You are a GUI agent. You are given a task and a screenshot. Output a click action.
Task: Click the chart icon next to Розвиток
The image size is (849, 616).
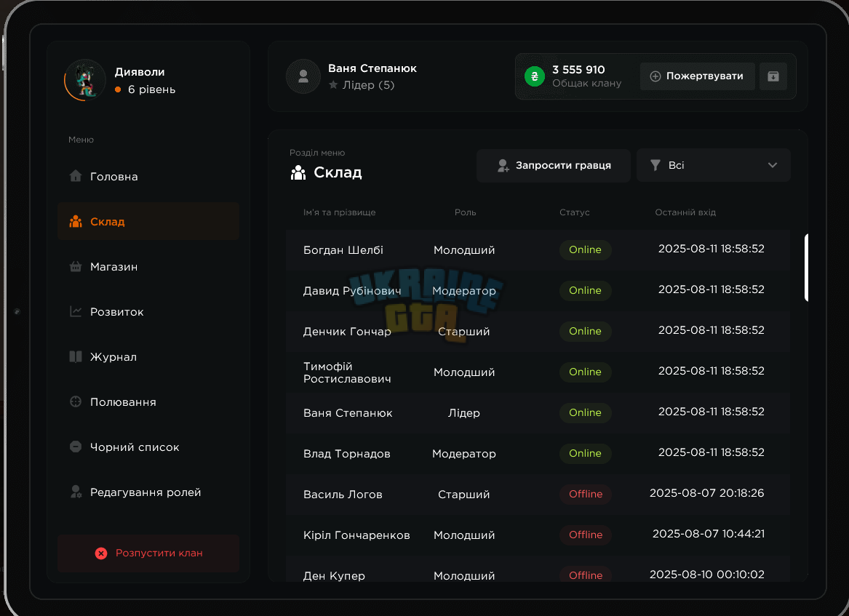(x=76, y=311)
